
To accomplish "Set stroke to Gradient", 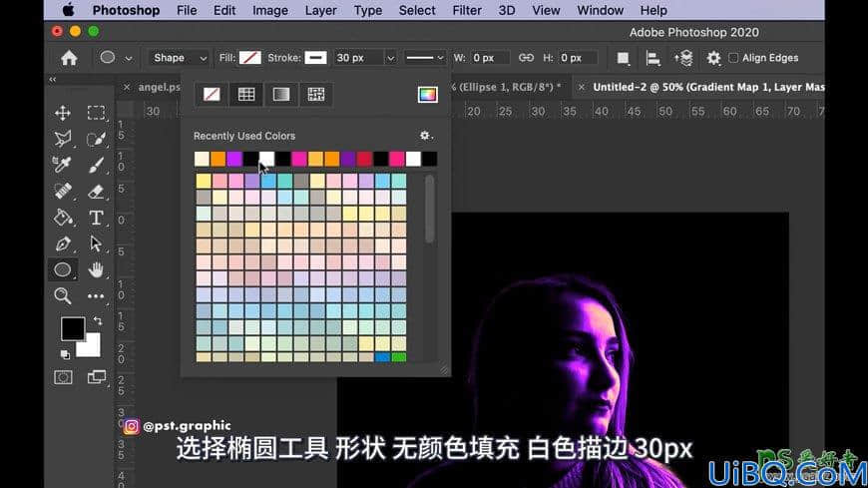I will [281, 94].
